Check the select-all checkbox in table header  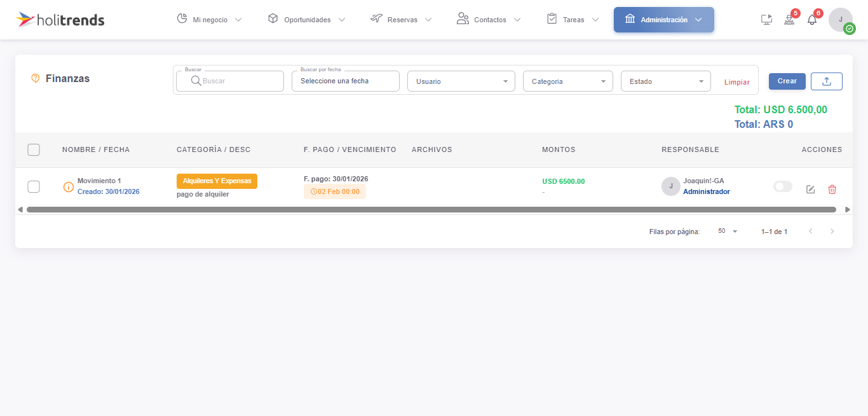click(x=34, y=149)
